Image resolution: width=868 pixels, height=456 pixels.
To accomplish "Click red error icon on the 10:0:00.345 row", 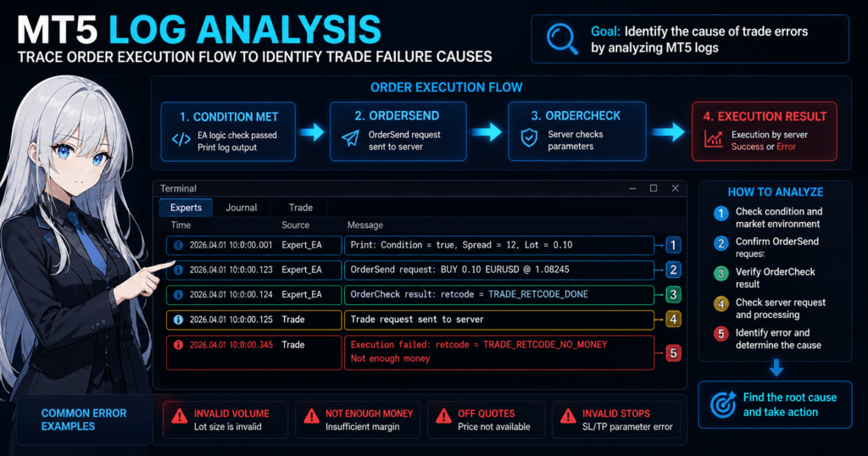I will [x=178, y=345].
